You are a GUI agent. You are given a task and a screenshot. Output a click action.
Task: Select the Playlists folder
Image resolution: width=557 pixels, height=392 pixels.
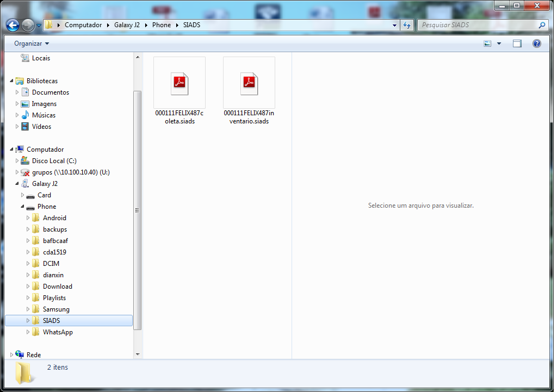coord(54,297)
